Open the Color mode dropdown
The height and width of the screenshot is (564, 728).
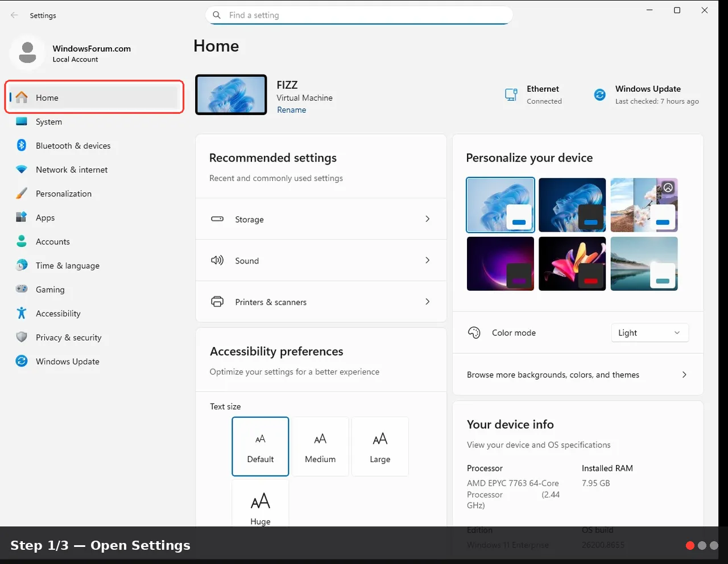(650, 333)
